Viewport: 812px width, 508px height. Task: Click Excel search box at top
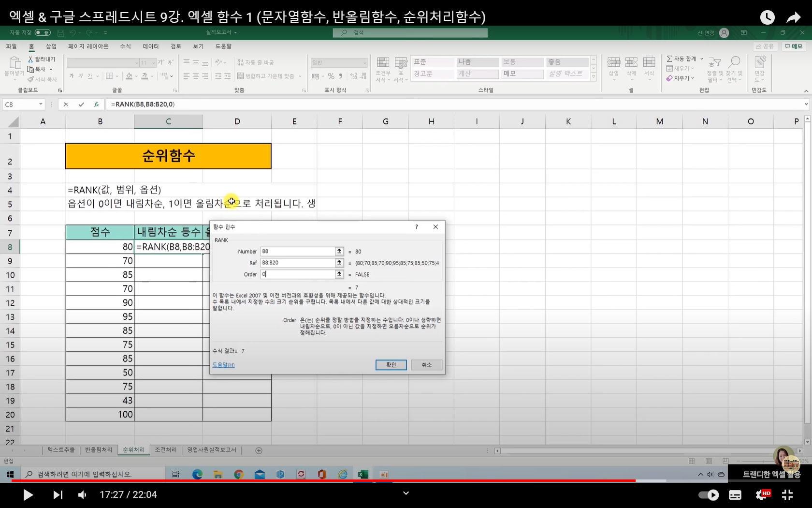(410, 32)
